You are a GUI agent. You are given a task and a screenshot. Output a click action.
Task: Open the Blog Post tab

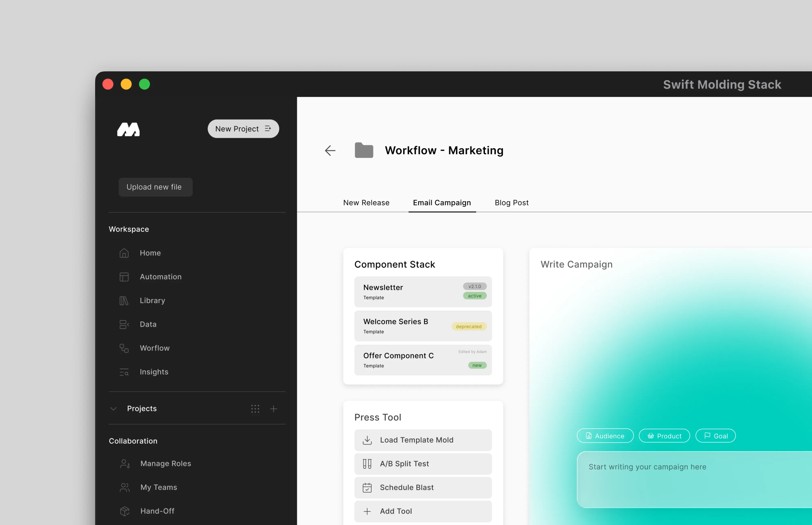(511, 202)
